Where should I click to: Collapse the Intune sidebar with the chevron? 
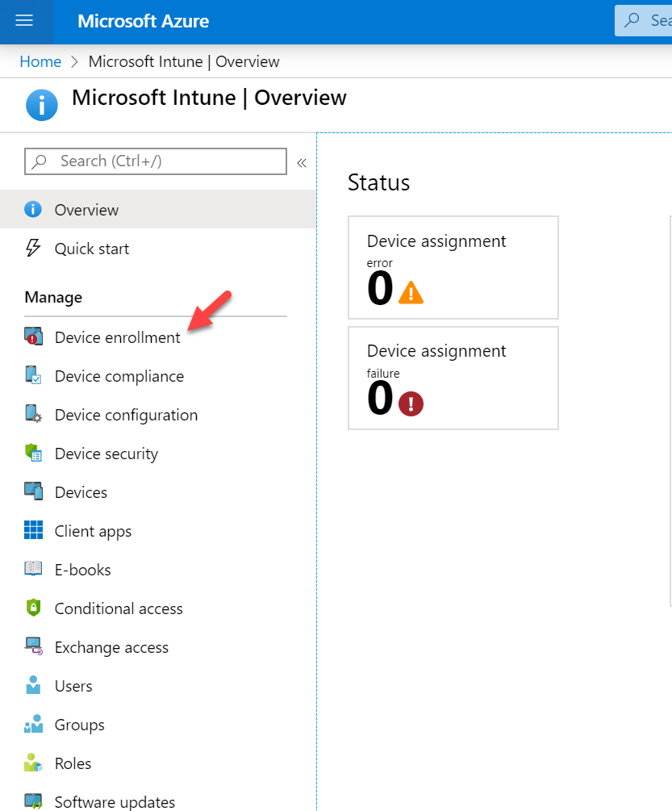(x=302, y=161)
